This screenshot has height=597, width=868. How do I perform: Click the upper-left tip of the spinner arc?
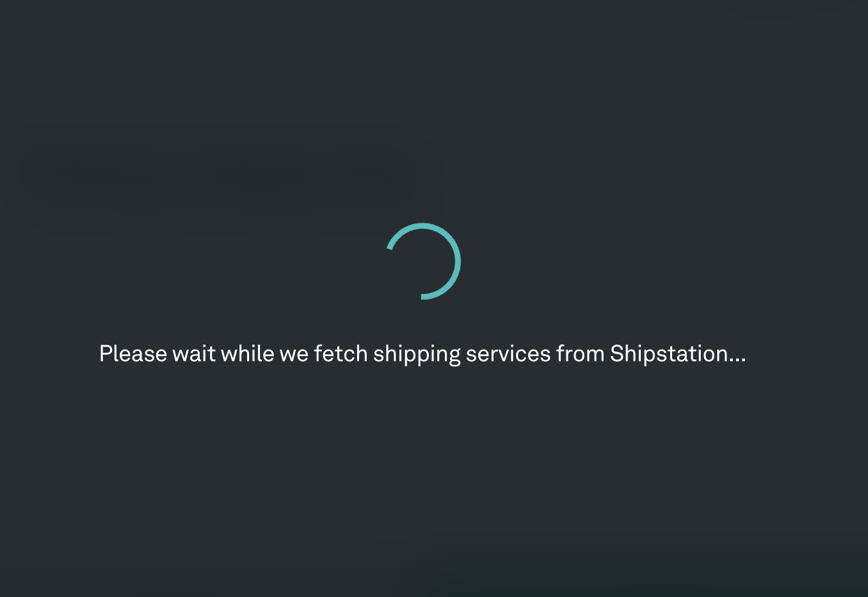pyautogui.click(x=390, y=247)
